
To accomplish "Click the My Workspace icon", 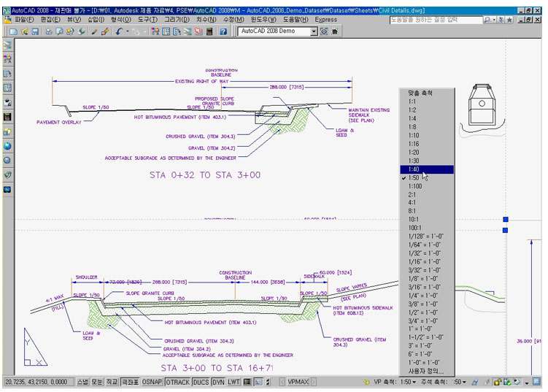I will tap(335, 32).
